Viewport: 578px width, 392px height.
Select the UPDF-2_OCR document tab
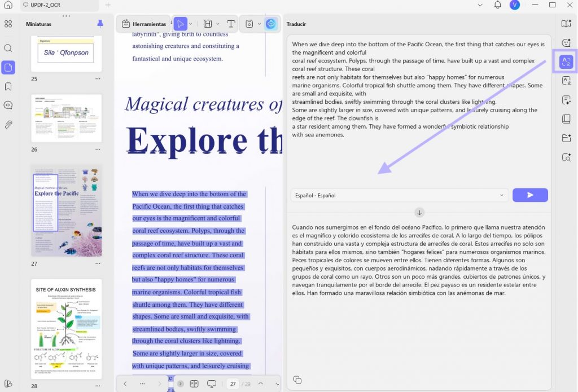click(x=59, y=5)
